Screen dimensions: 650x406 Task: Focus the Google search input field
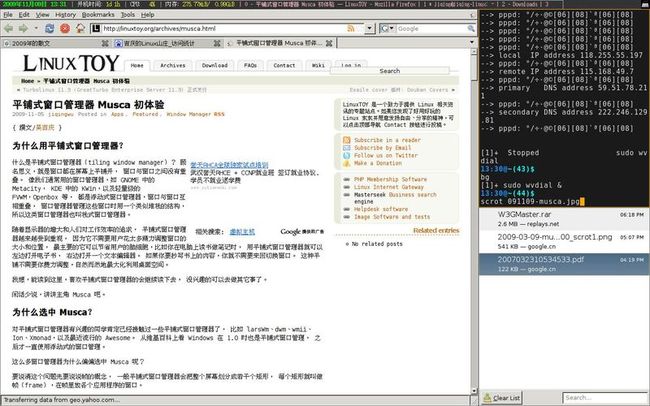(432, 29)
